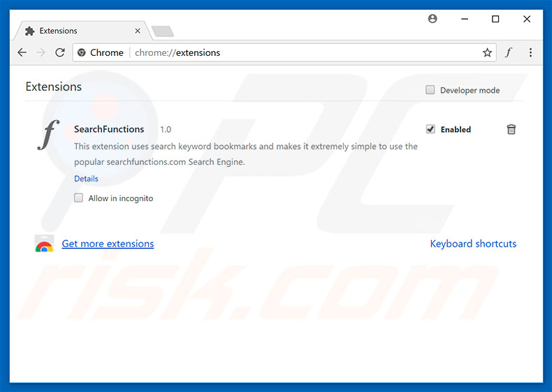Minimize the Chrome window
552x392 pixels.
(x=465, y=19)
